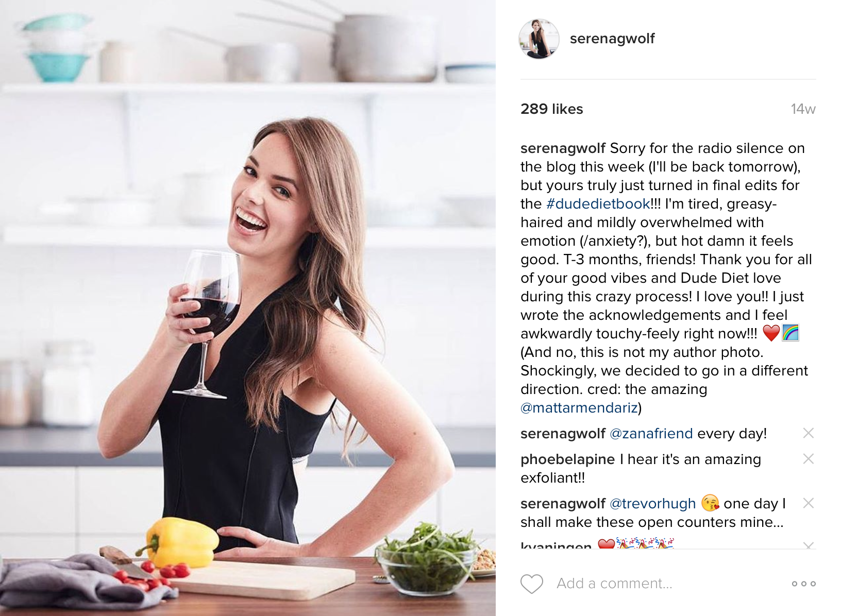The height and width of the screenshot is (616, 841).
Task: Delete the @trevorhugh reply comment
Action: click(809, 503)
